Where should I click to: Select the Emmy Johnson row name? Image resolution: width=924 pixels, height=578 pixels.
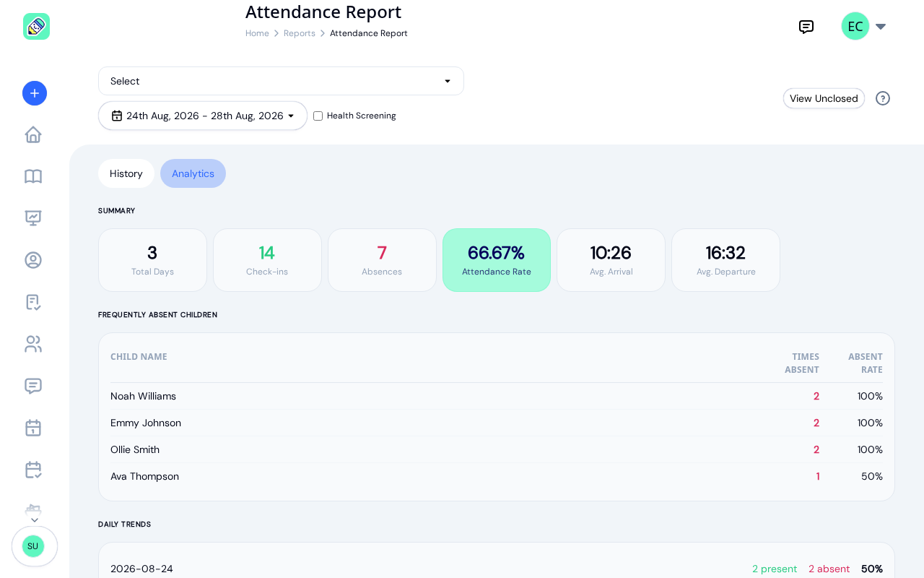pos(146,423)
